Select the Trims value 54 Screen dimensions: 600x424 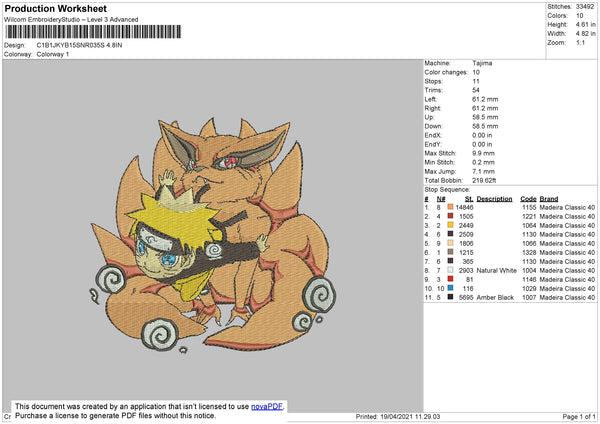coord(476,90)
